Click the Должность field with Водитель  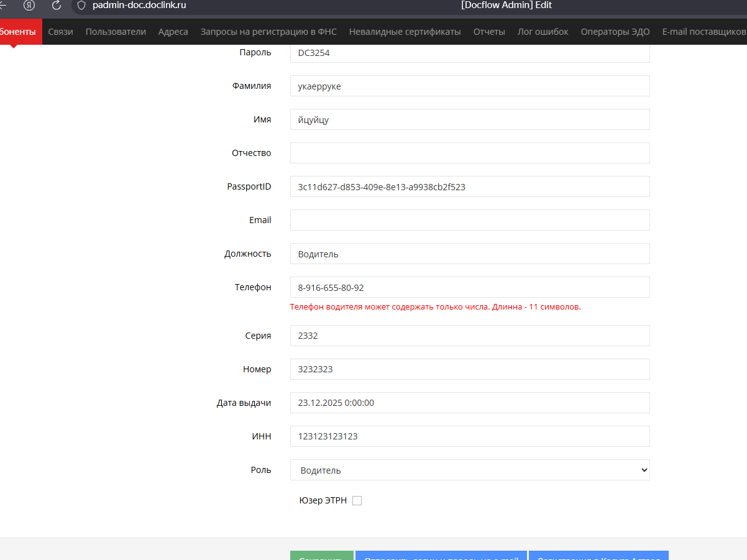(470, 254)
